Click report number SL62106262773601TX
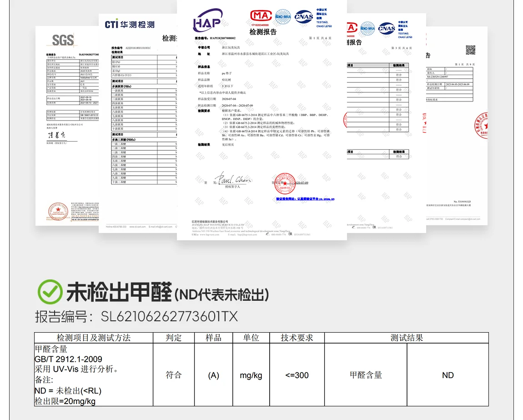Image resolution: width=523 pixels, height=420 pixels. (170, 317)
